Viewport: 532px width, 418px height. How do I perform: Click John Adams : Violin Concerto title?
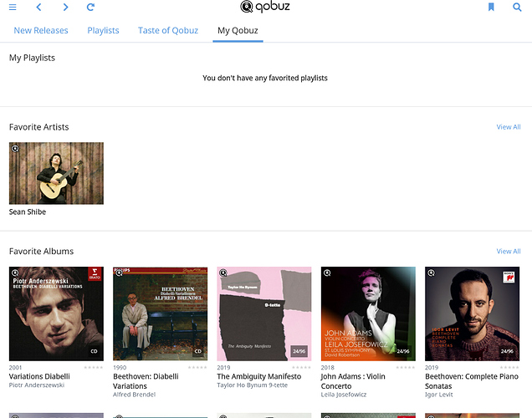click(353, 381)
